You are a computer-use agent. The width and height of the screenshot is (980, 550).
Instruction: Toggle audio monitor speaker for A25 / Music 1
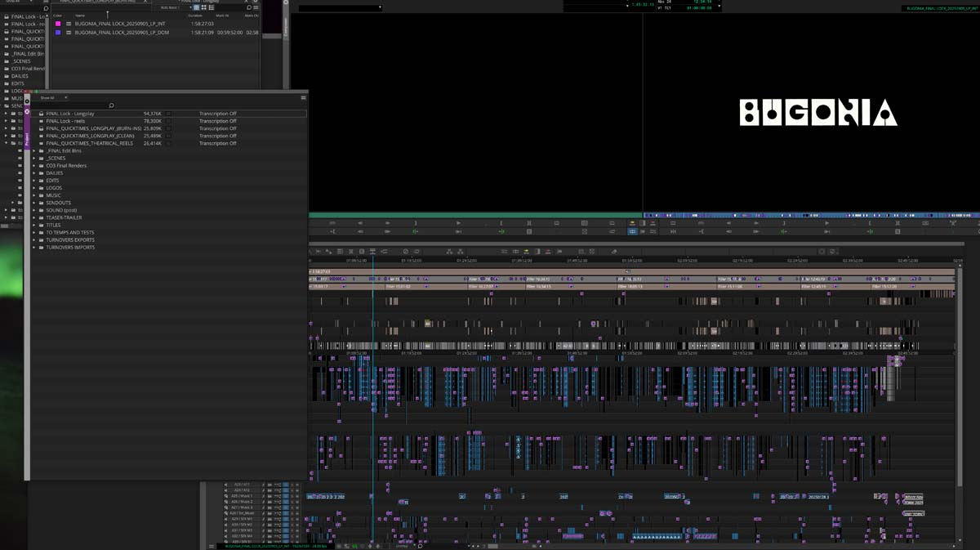[225, 496]
